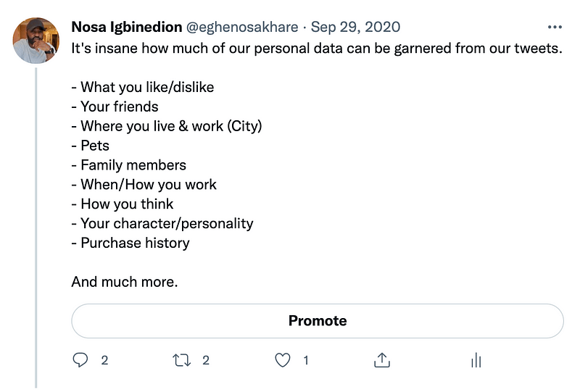Viewport: 580px width, 392px height.
Task: Like the tweet with the heart icon
Action: pyautogui.click(x=283, y=359)
